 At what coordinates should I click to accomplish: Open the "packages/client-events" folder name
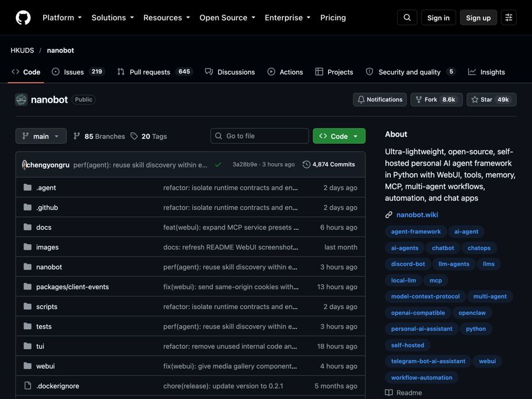(73, 287)
